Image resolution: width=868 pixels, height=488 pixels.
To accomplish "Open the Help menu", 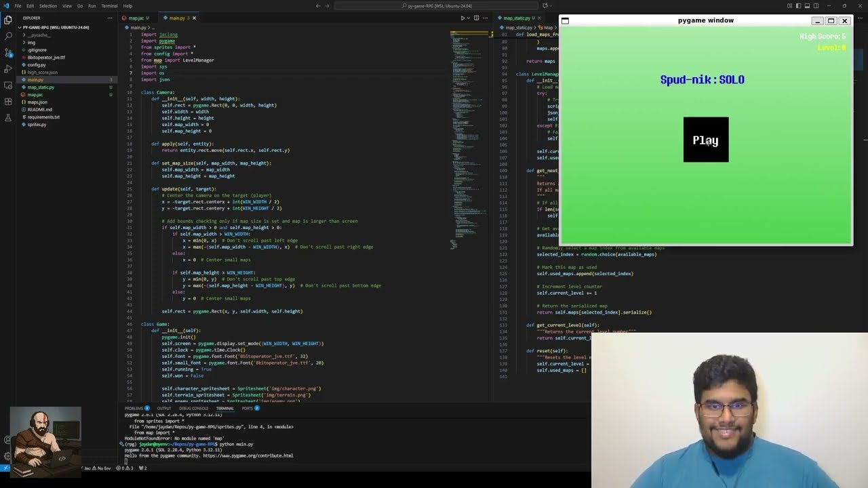I will 127,5.
